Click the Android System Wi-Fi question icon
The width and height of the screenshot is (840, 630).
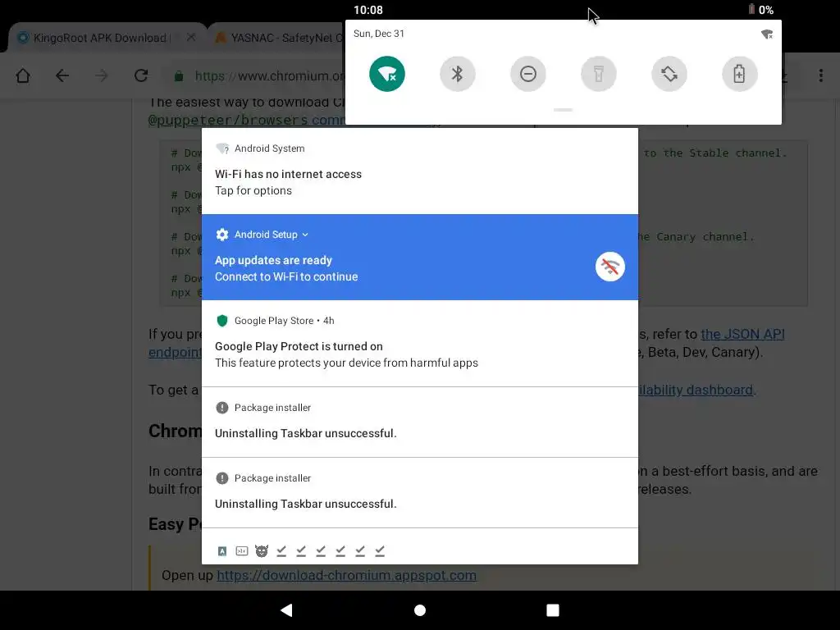point(222,148)
